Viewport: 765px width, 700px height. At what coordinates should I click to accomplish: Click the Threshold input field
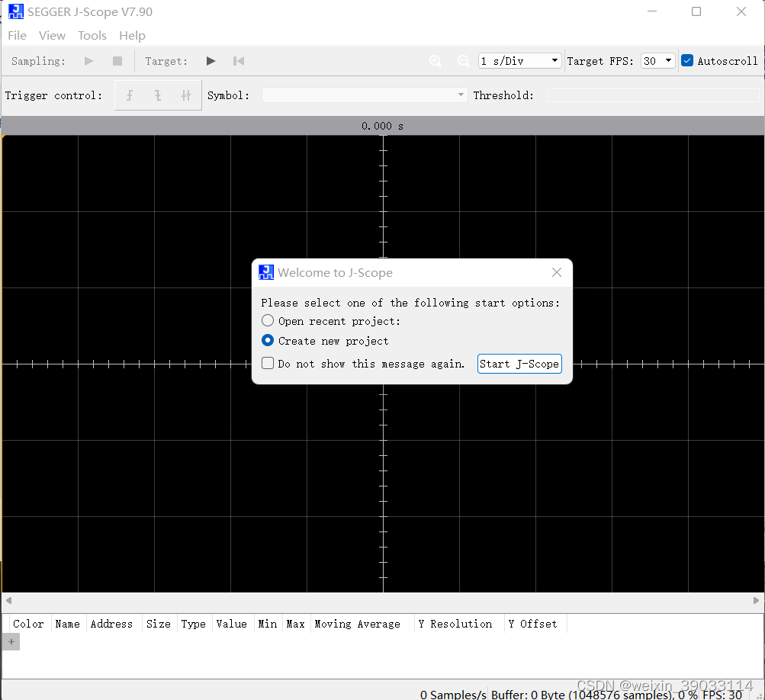(x=653, y=95)
